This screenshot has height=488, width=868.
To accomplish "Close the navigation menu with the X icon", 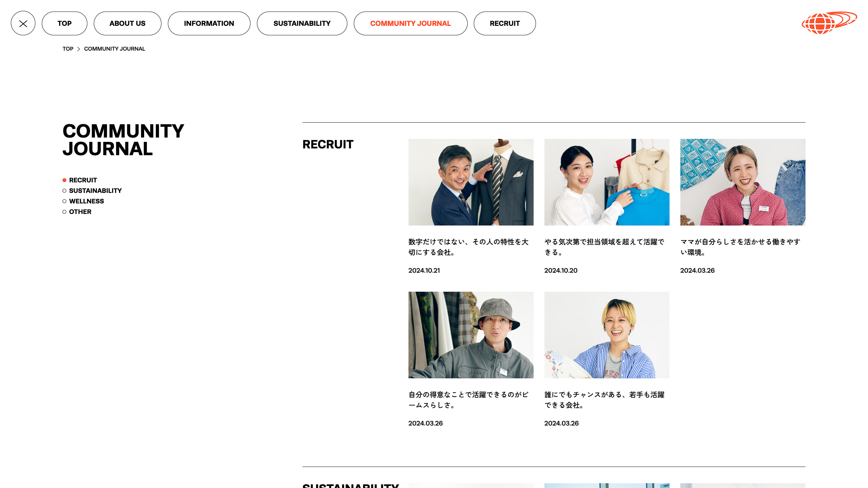I will (x=23, y=23).
